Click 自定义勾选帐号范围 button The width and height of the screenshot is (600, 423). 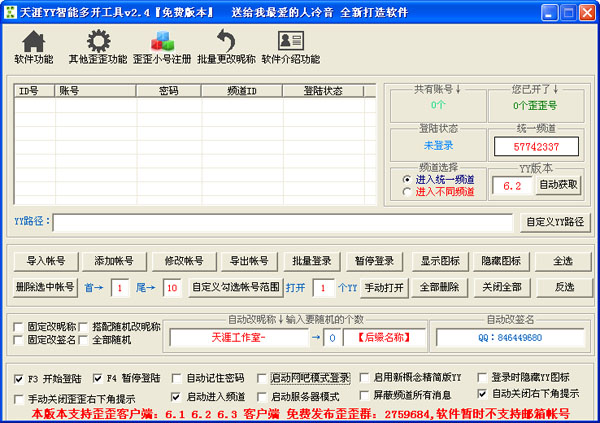click(x=236, y=287)
